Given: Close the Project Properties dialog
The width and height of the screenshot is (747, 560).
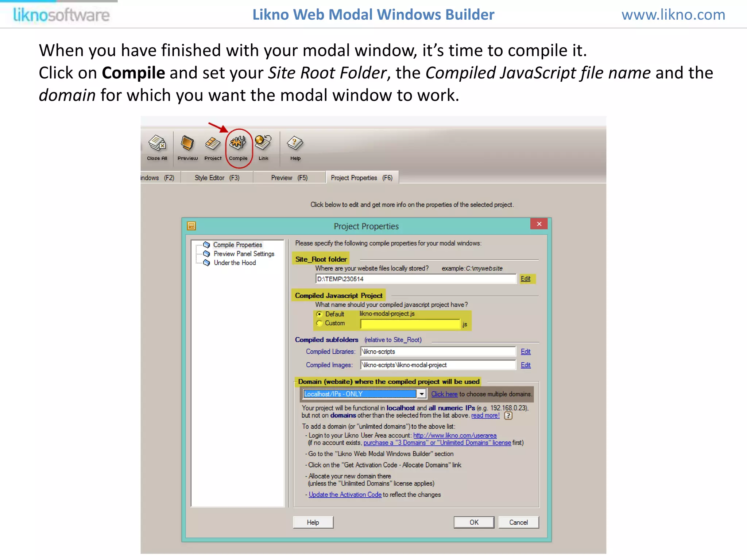Looking at the screenshot, I should (x=539, y=224).
